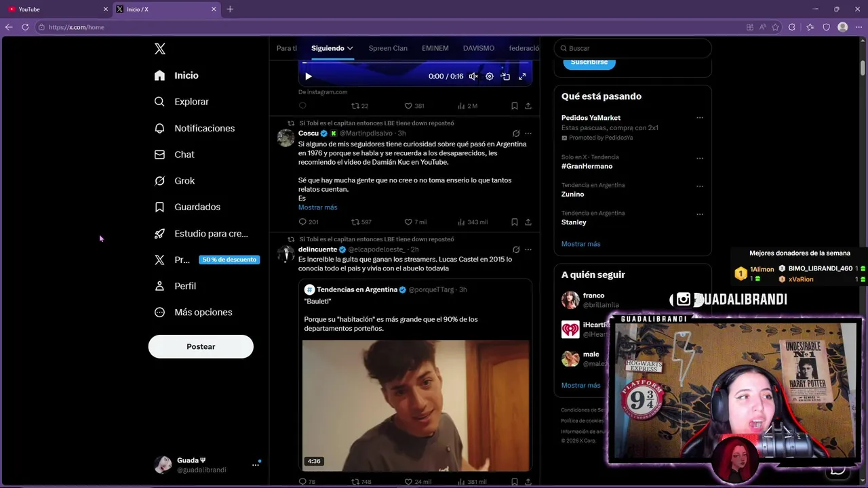Switch to the Spreen Clan tab
This screenshot has width=868, height=488.
click(388, 48)
